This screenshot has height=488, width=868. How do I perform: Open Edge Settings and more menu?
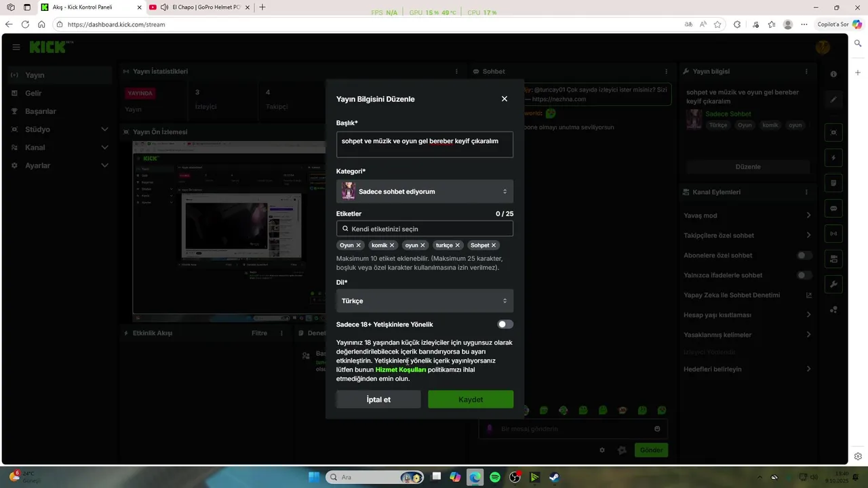804,24
